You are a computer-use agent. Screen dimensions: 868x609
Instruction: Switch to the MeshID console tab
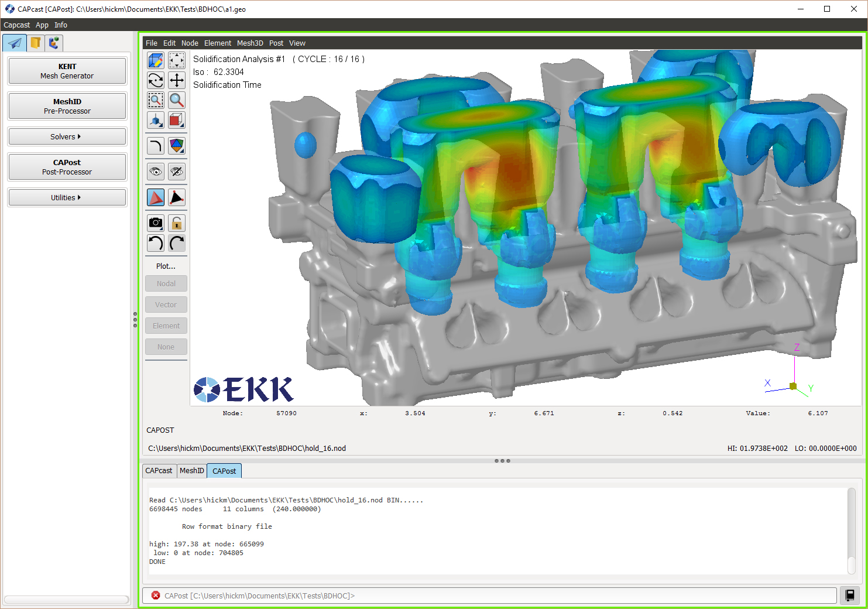[x=192, y=471]
